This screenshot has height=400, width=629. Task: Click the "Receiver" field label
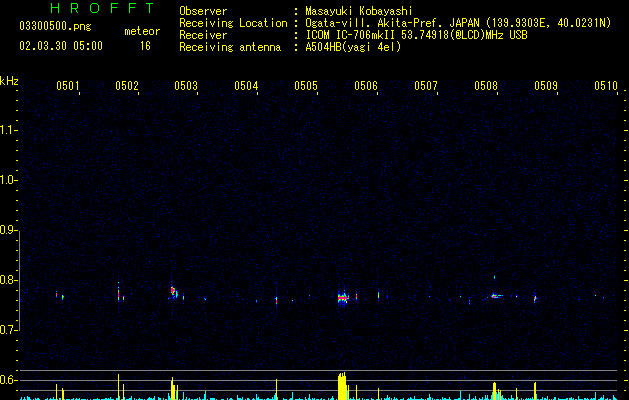[203, 35]
